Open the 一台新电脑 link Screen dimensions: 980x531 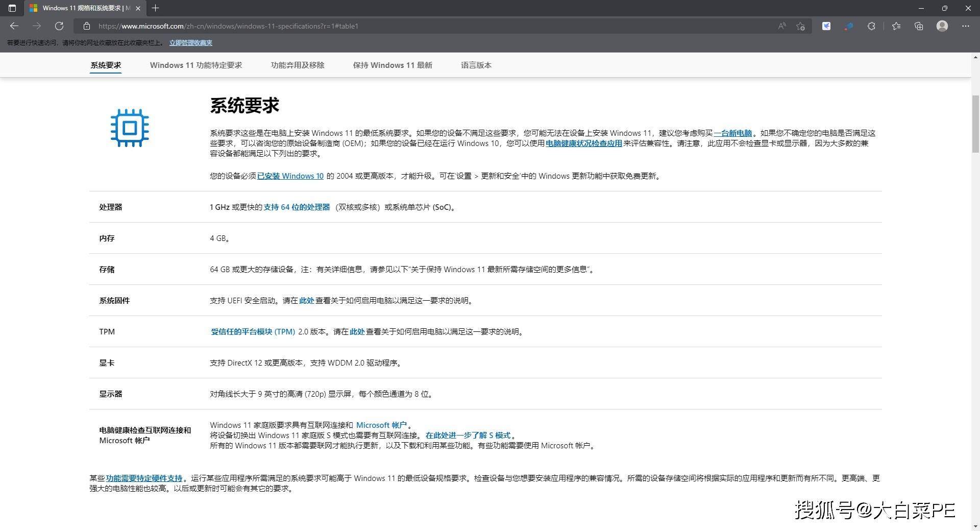click(x=732, y=133)
